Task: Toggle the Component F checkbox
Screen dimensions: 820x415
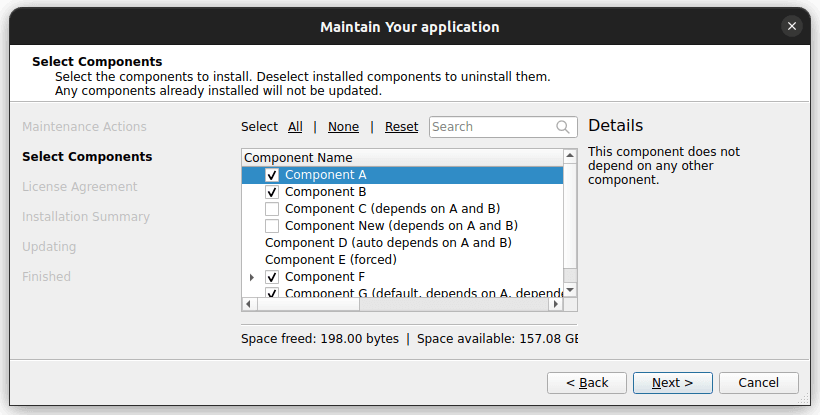Action: (272, 277)
